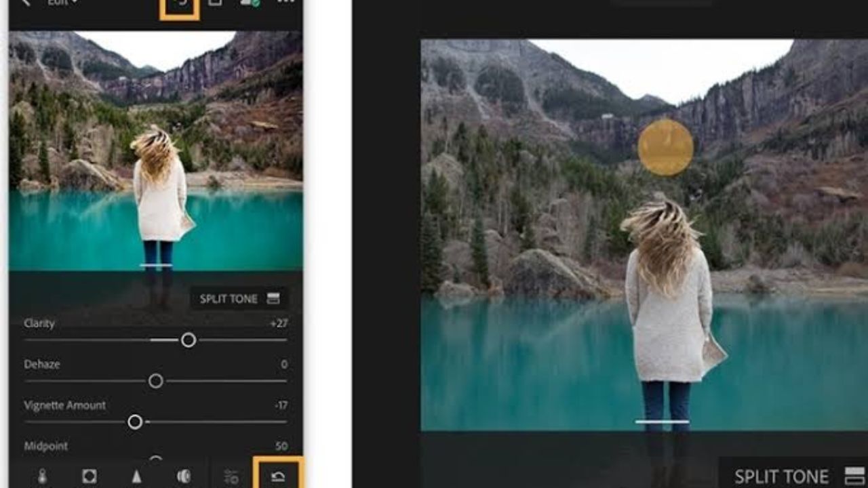Tap the enlarged lake photo on the right
The width and height of the screenshot is (868, 488).
644,235
